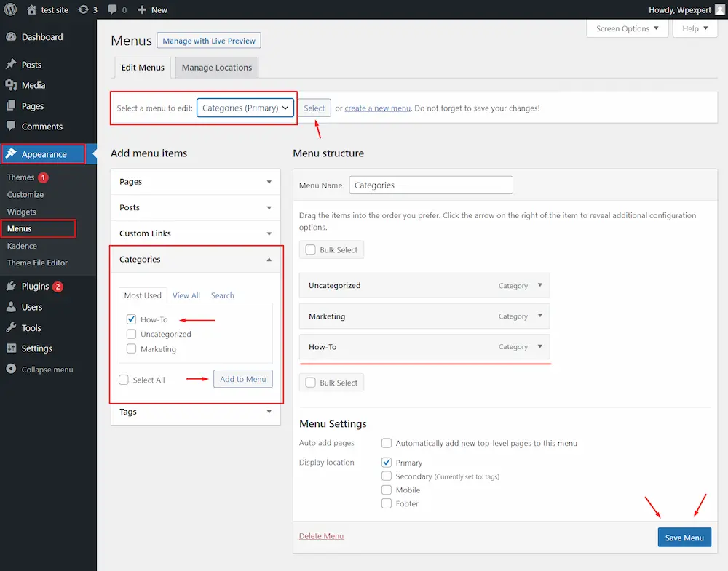Click the Media icon in sidebar
728x571 pixels.
[11, 85]
